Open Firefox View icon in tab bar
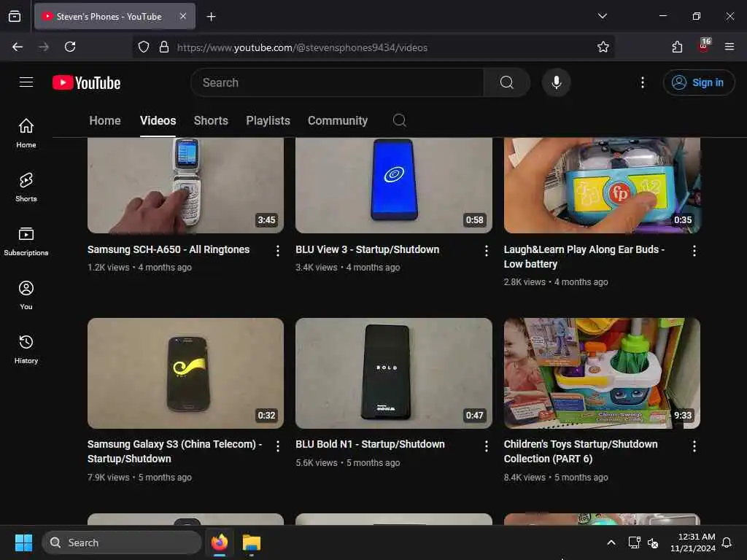 15,17
